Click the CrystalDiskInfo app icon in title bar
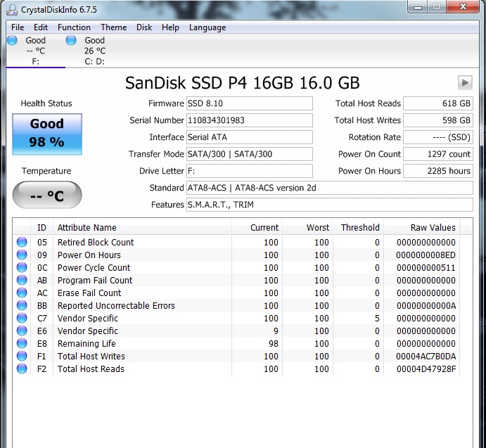 pyautogui.click(x=12, y=10)
